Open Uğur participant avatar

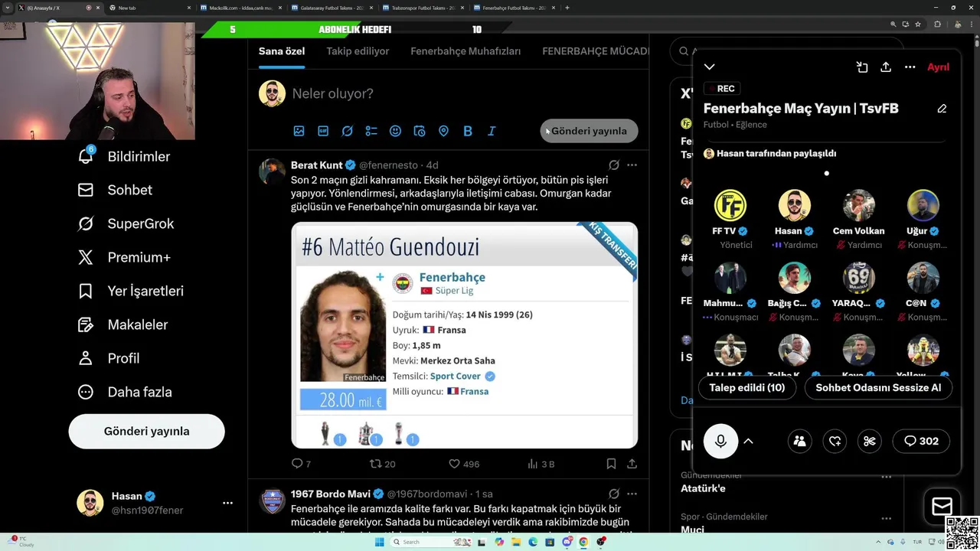[x=923, y=206]
